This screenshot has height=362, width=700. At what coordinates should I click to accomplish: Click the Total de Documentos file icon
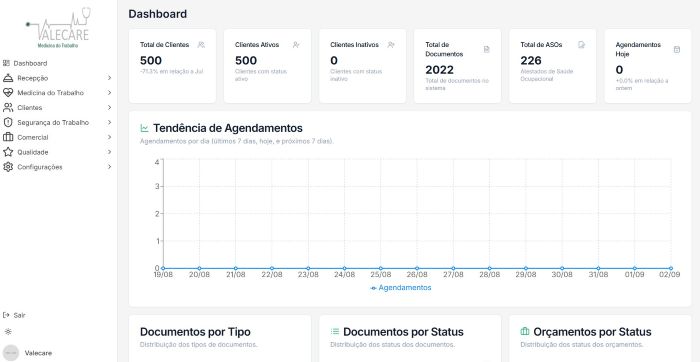point(486,50)
